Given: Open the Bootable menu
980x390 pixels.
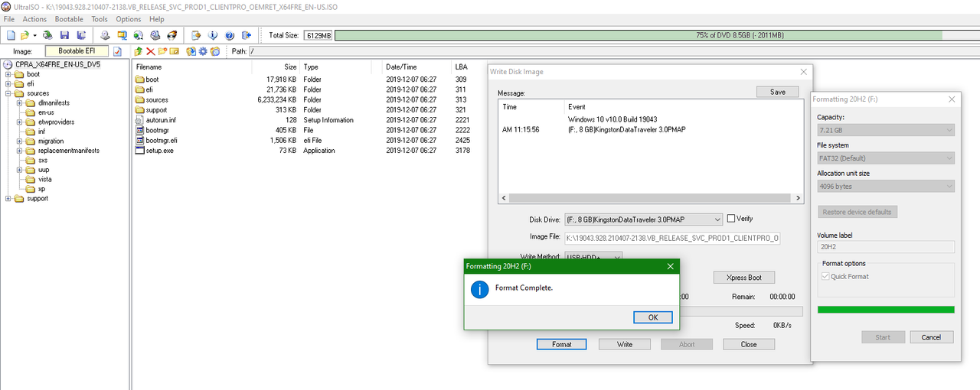Looking at the screenshot, I should tap(69, 19).
